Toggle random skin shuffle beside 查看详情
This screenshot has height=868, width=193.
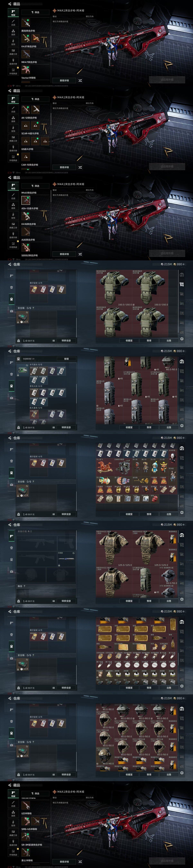[x=80, y=81]
